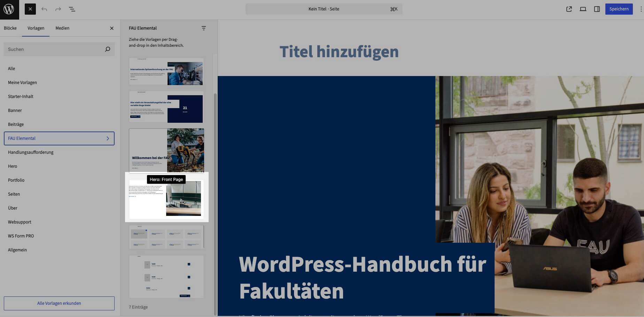This screenshot has width=644, height=317.
Task: Open the three-dot options menu
Action: tap(641, 9)
